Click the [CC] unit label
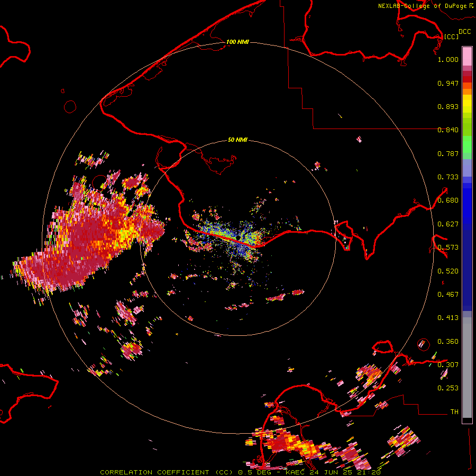Screen dimensions: 476x476 pos(451,36)
